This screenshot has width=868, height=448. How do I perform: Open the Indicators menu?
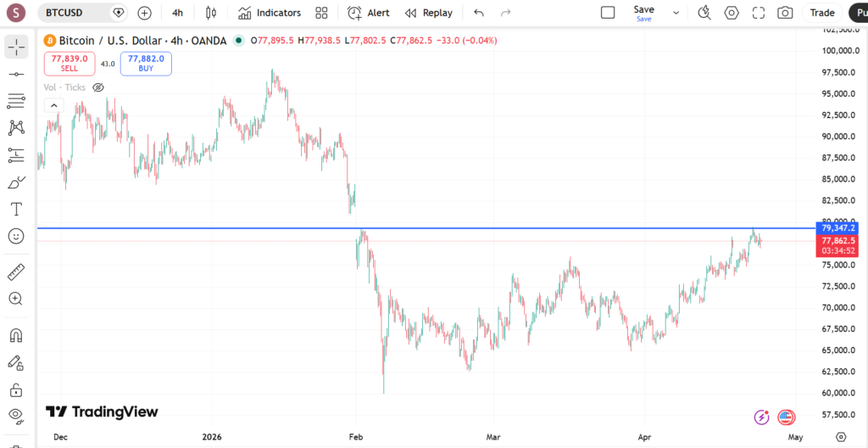click(x=270, y=13)
